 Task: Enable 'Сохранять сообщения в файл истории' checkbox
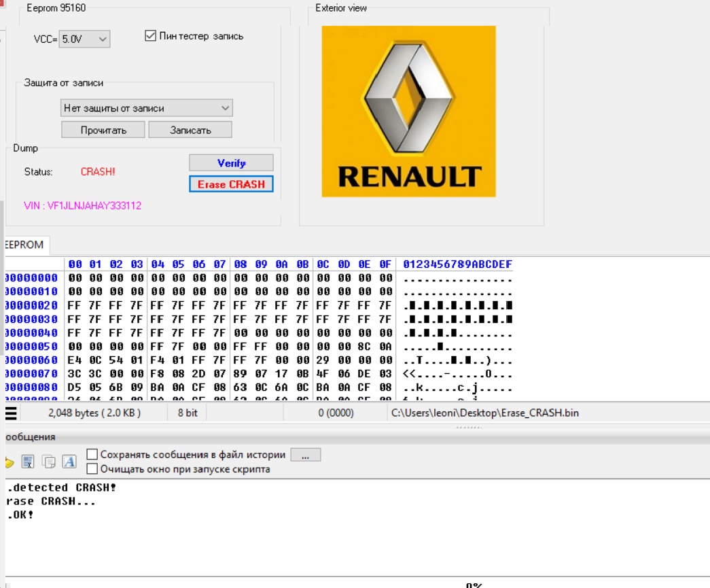(92, 455)
